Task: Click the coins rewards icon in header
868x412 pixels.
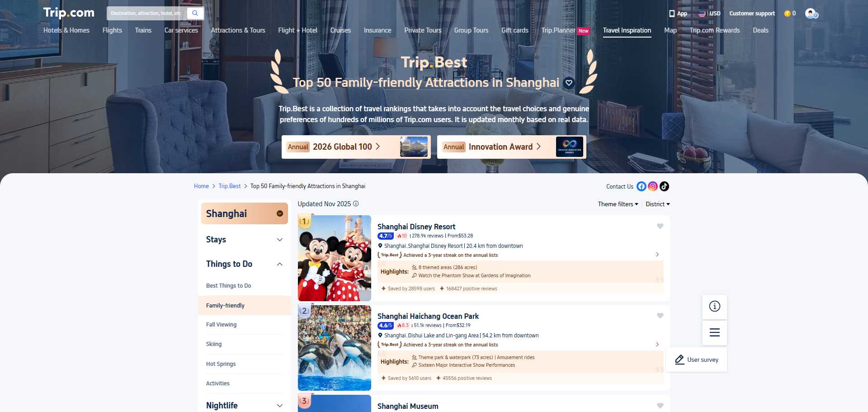Action: [x=788, y=14]
